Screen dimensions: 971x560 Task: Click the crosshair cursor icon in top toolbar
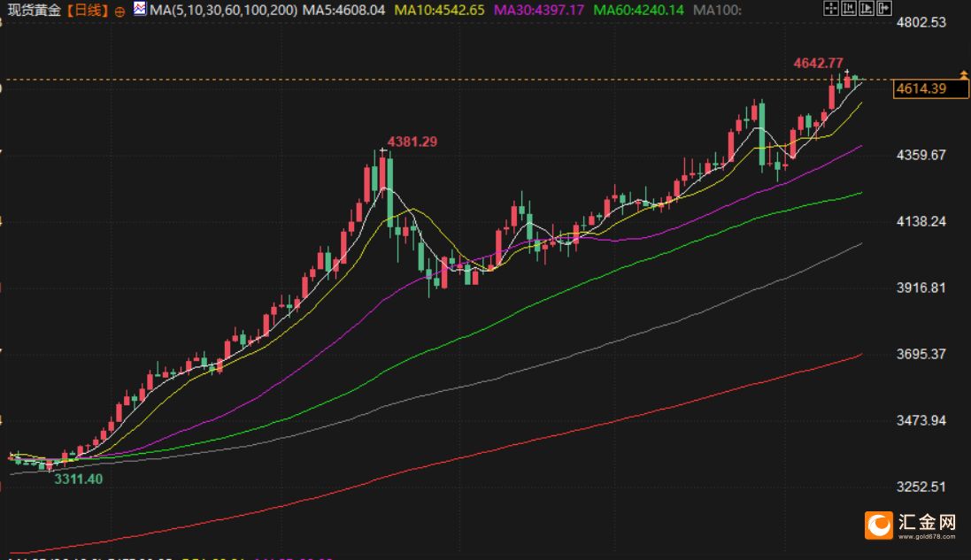tap(831, 8)
